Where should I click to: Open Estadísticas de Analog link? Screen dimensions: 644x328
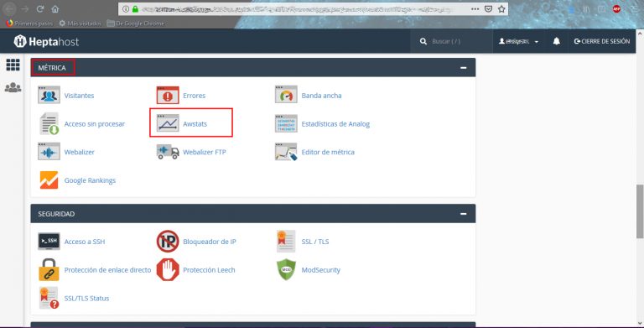pos(335,123)
